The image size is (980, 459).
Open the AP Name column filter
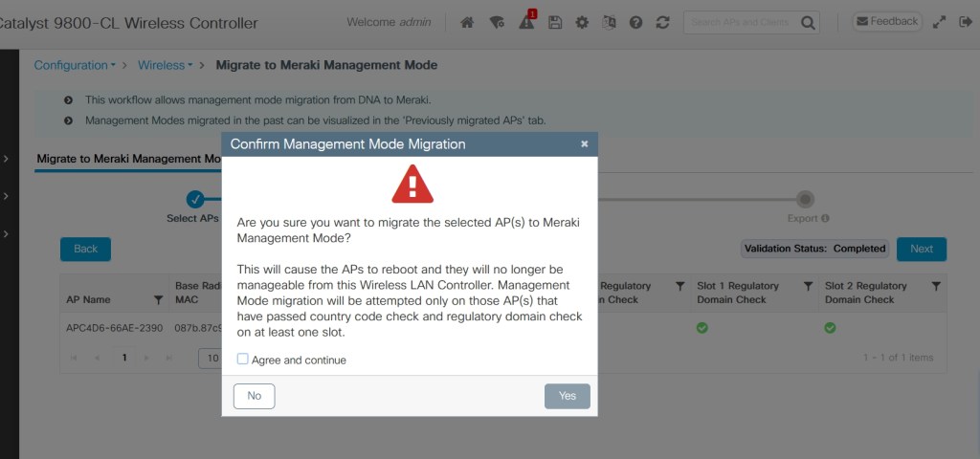point(158,299)
